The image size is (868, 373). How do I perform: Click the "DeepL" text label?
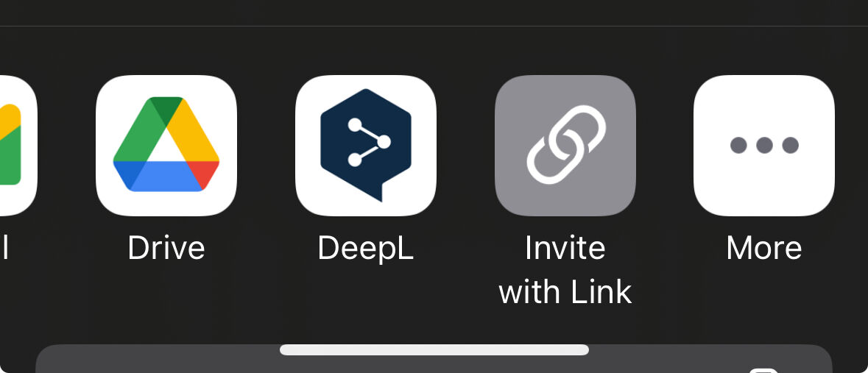click(365, 248)
